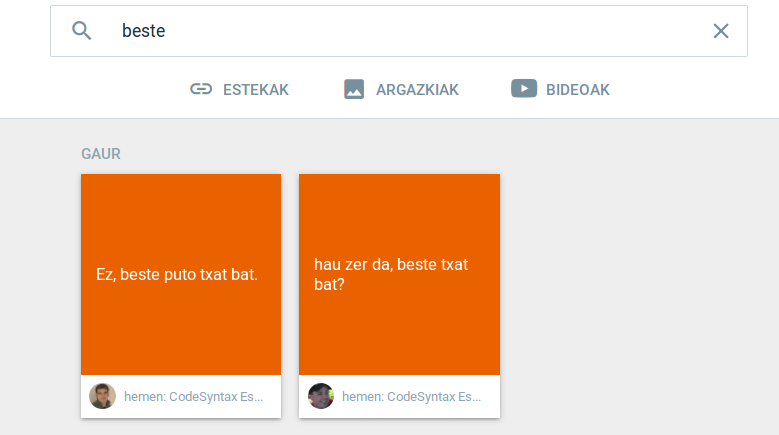The image size is (779, 435).
Task: Select the Bideoak filter label
Action: click(x=577, y=90)
